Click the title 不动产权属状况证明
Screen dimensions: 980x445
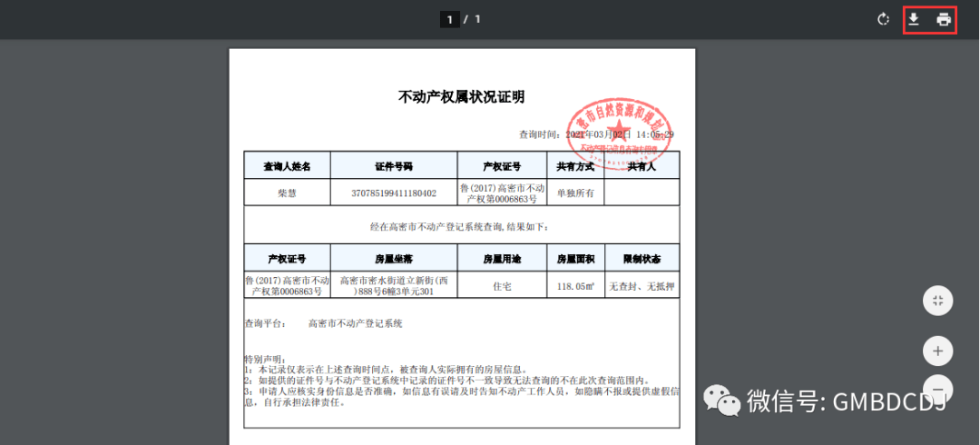[461, 97]
